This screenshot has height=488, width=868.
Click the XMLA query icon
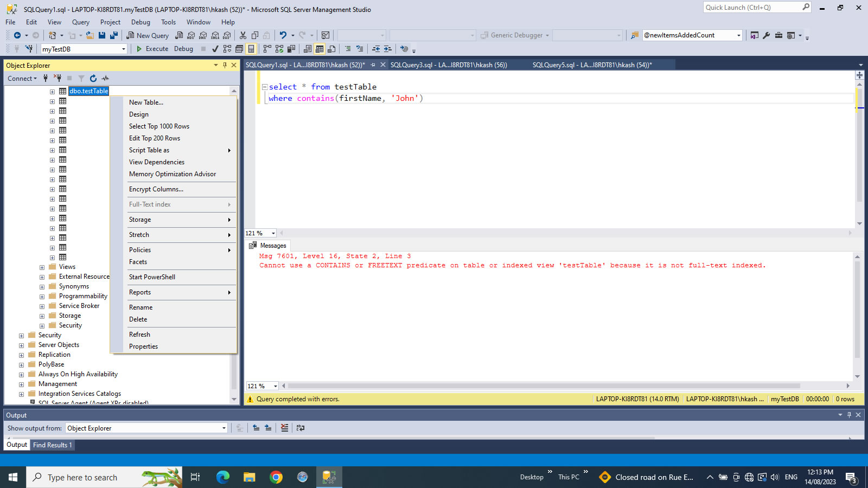215,35
